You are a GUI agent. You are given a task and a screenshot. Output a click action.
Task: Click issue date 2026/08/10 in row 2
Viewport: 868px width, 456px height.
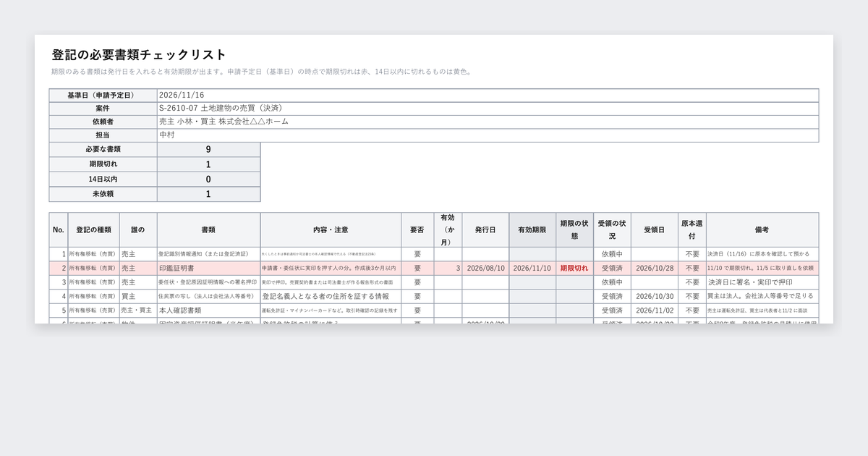(485, 268)
